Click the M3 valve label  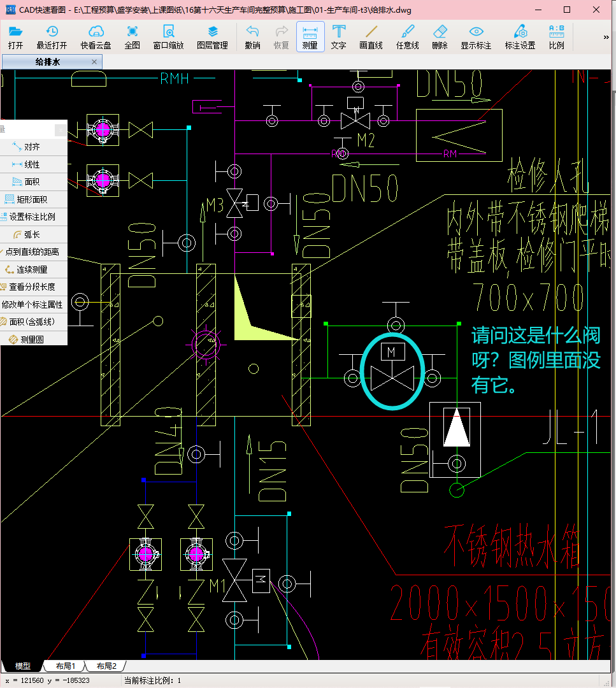pyautogui.click(x=215, y=205)
